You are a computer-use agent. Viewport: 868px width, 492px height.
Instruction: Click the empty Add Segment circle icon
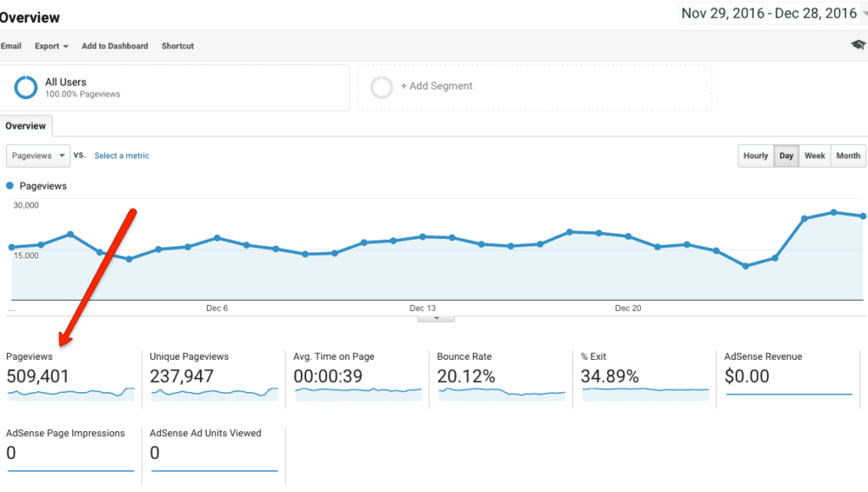[x=381, y=87]
